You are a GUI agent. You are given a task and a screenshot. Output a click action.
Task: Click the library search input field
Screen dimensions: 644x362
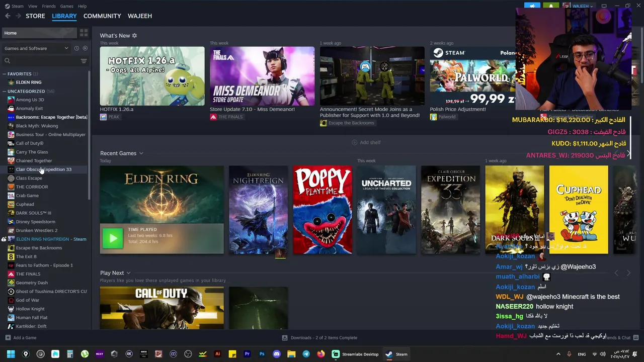45,61
